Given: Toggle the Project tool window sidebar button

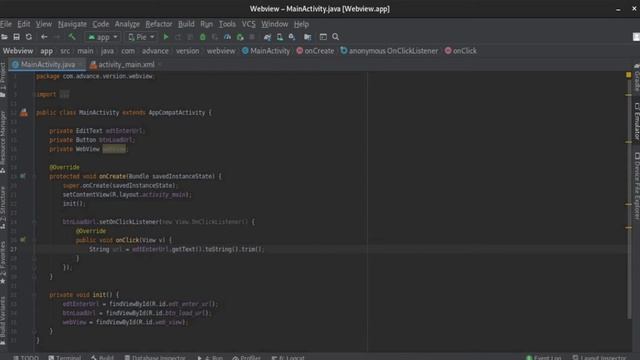Looking at the screenshot, I should [3, 80].
